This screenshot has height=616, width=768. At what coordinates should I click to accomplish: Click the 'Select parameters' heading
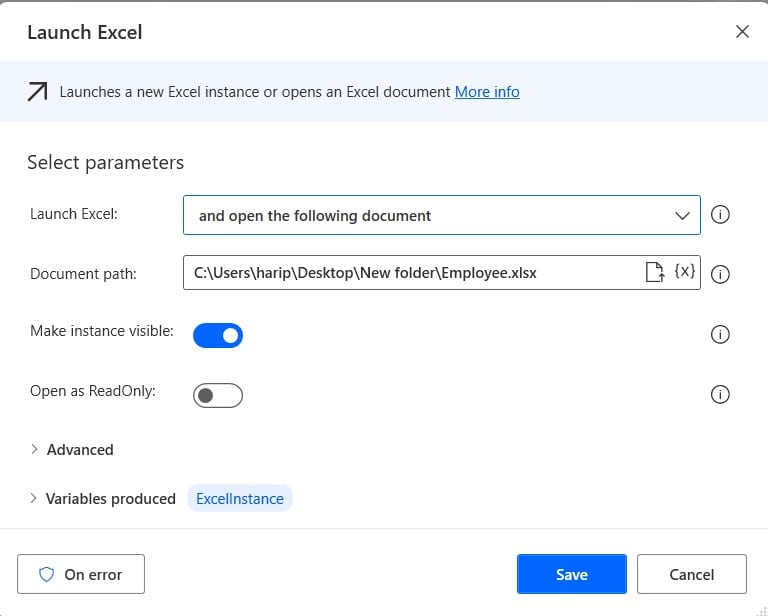pos(105,162)
